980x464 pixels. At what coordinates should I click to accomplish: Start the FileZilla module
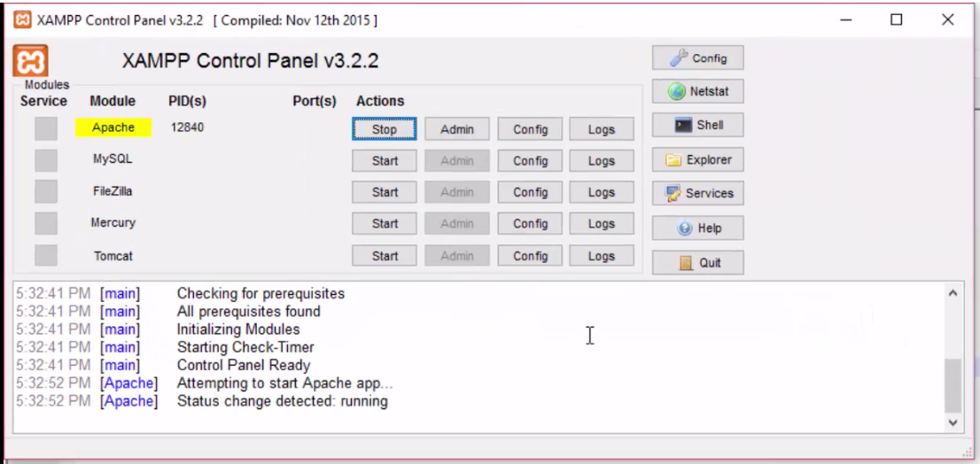(x=385, y=192)
